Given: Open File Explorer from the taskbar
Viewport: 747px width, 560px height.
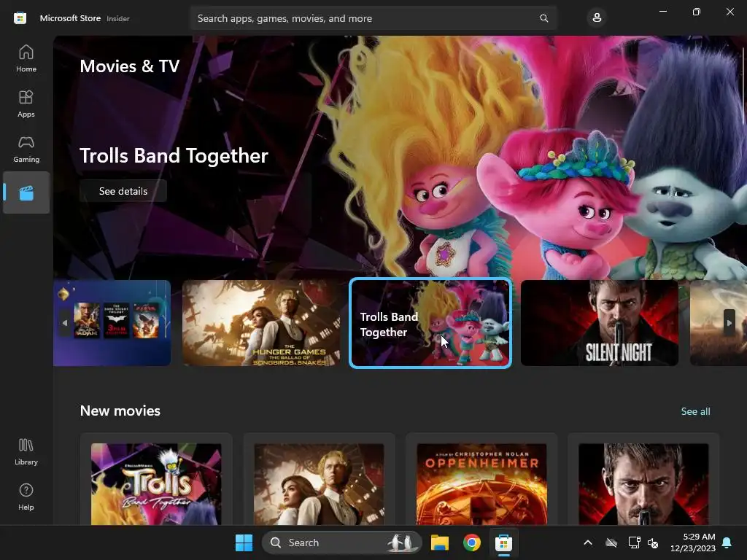Looking at the screenshot, I should [x=440, y=542].
